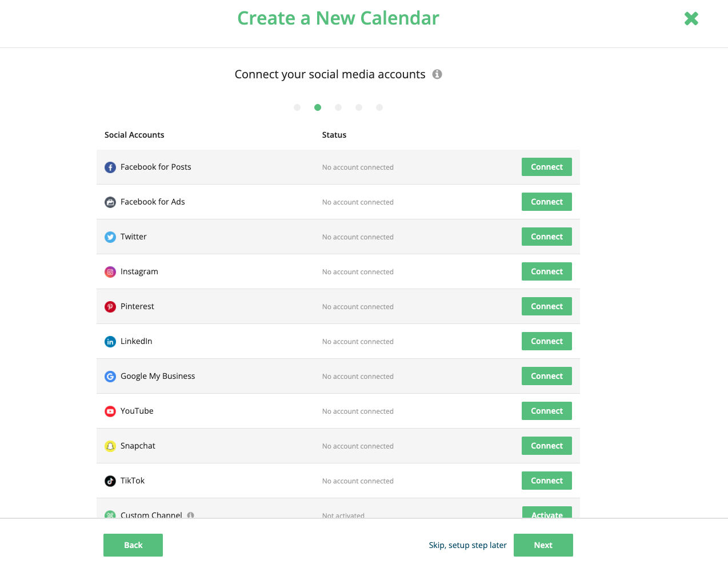Click the Facebook for Ads icon
The image size is (728, 568).
point(110,202)
